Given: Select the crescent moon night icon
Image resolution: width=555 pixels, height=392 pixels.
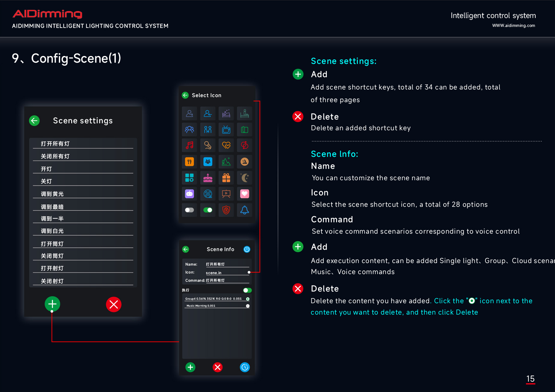Looking at the screenshot, I should tap(245, 178).
